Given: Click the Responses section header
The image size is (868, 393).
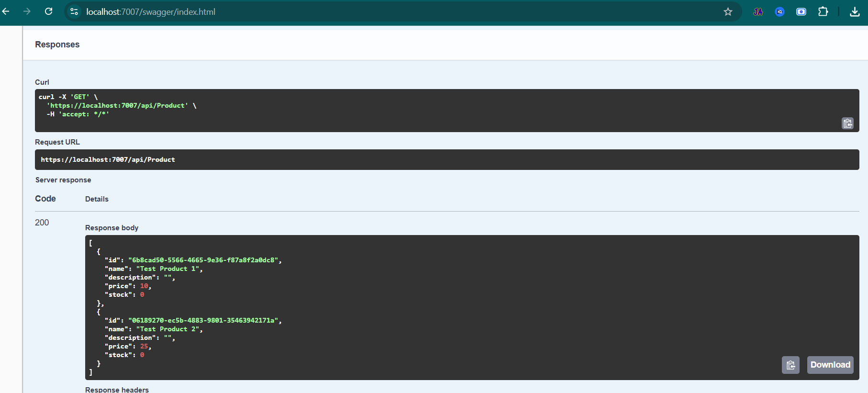Looking at the screenshot, I should [57, 45].
